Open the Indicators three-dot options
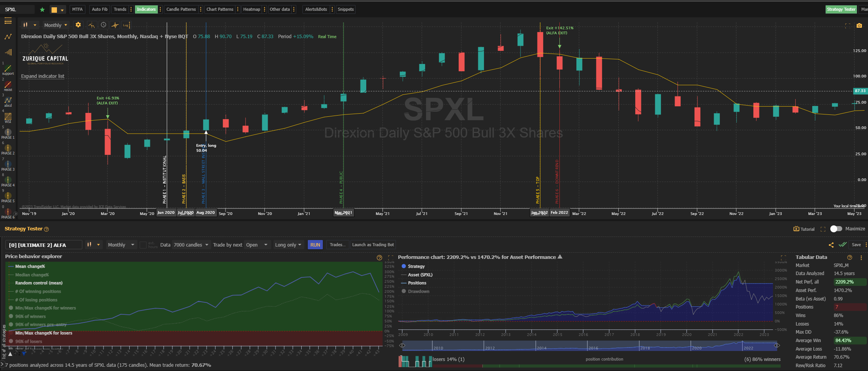 tap(160, 9)
